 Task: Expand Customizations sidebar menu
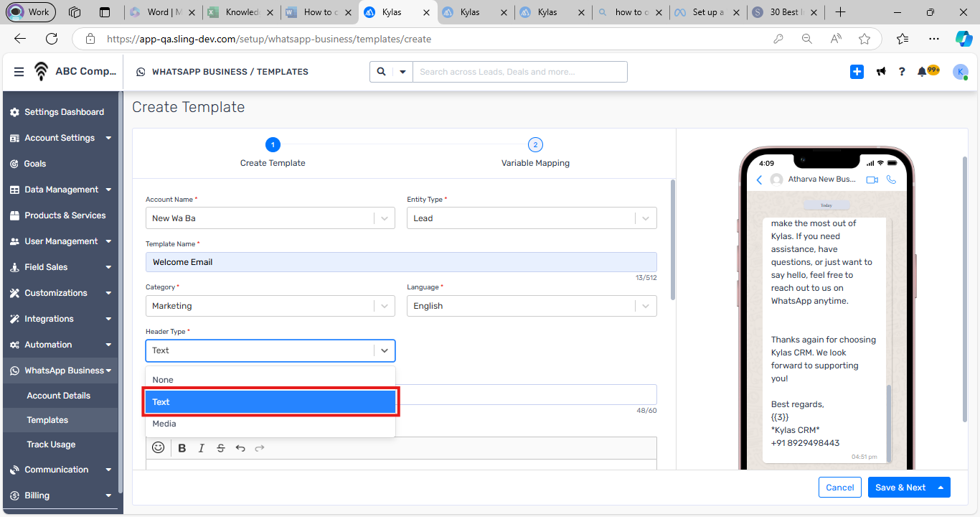(108, 293)
